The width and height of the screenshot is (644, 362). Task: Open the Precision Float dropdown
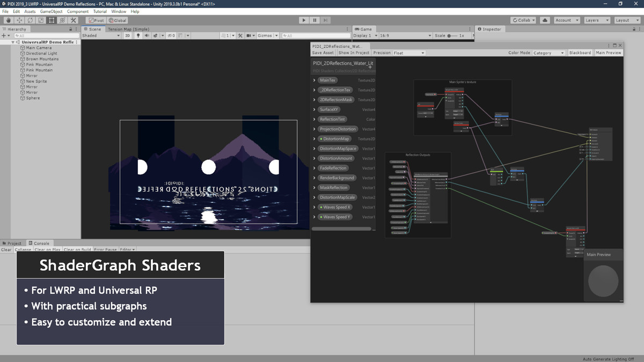point(408,53)
